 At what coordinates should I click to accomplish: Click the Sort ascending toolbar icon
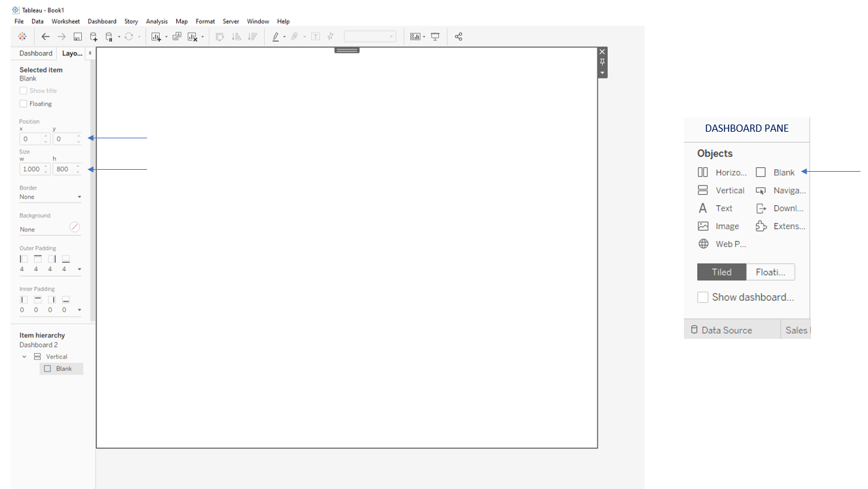(x=236, y=37)
